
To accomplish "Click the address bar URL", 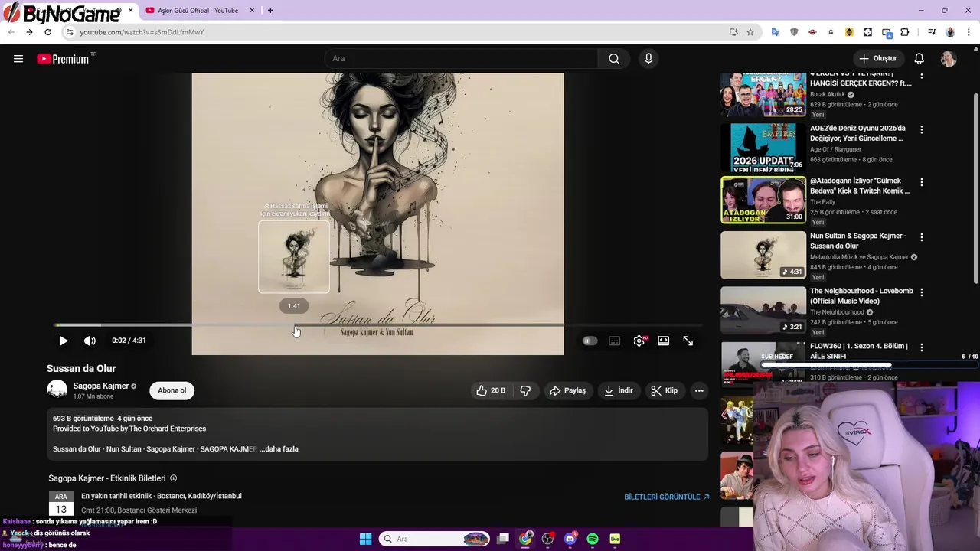I will (x=142, y=32).
